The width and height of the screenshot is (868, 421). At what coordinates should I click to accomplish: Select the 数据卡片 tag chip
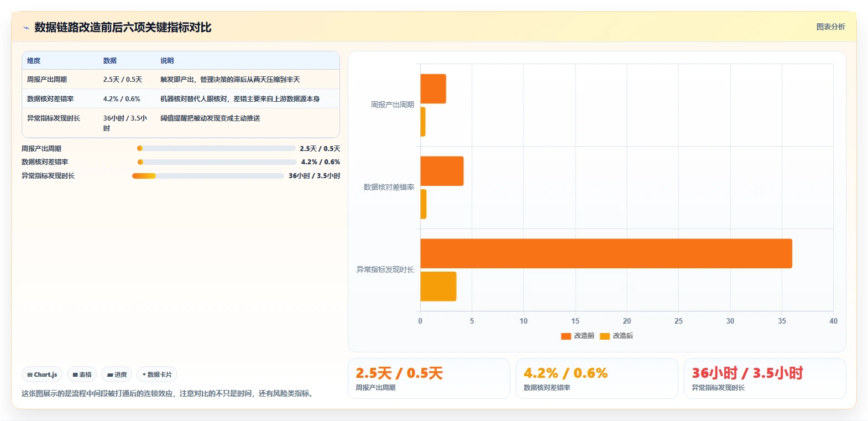(157, 375)
